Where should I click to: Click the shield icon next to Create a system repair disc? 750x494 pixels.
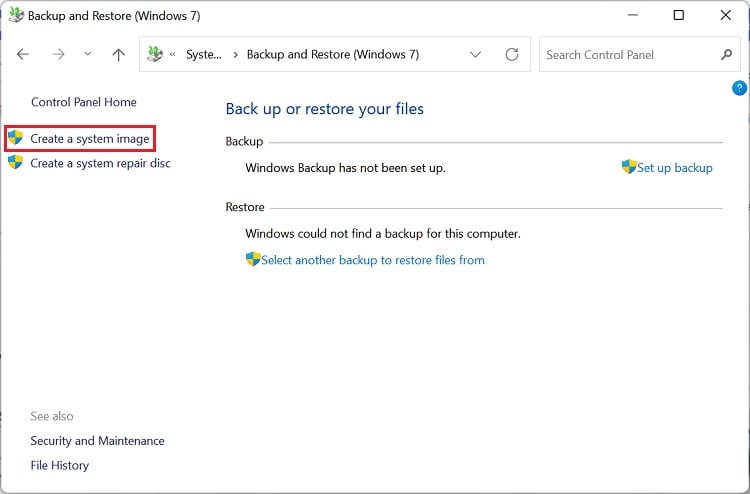click(16, 163)
